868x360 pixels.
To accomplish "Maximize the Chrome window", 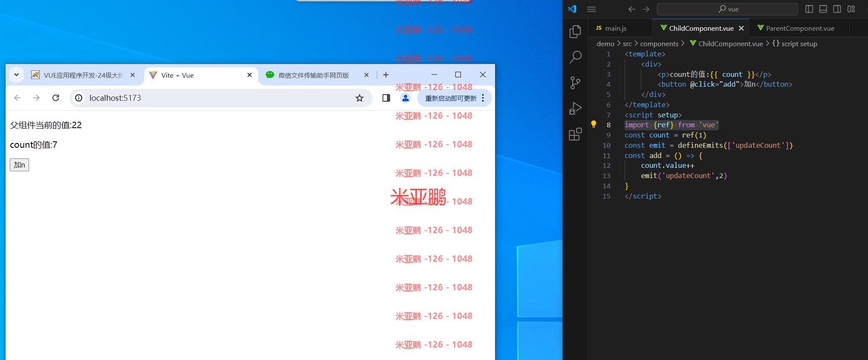I will [458, 75].
